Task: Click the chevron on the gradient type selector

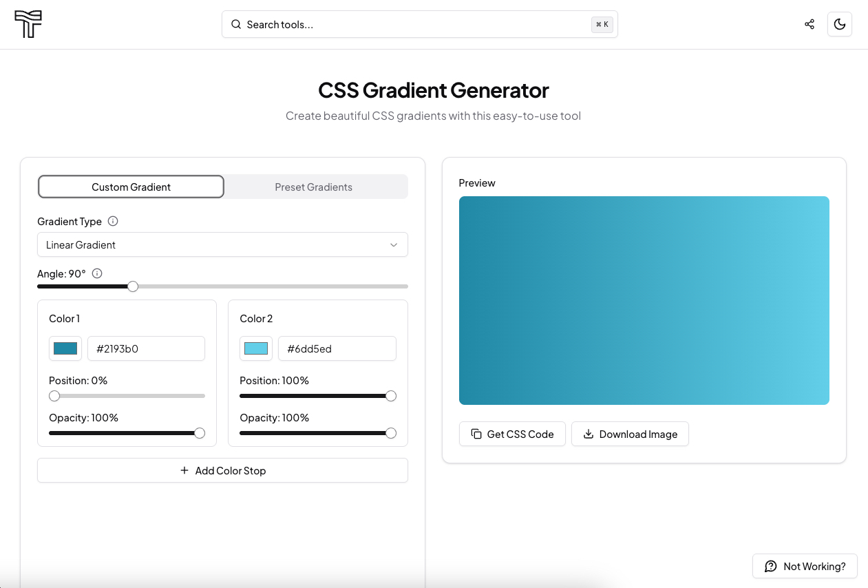Action: [x=394, y=244]
